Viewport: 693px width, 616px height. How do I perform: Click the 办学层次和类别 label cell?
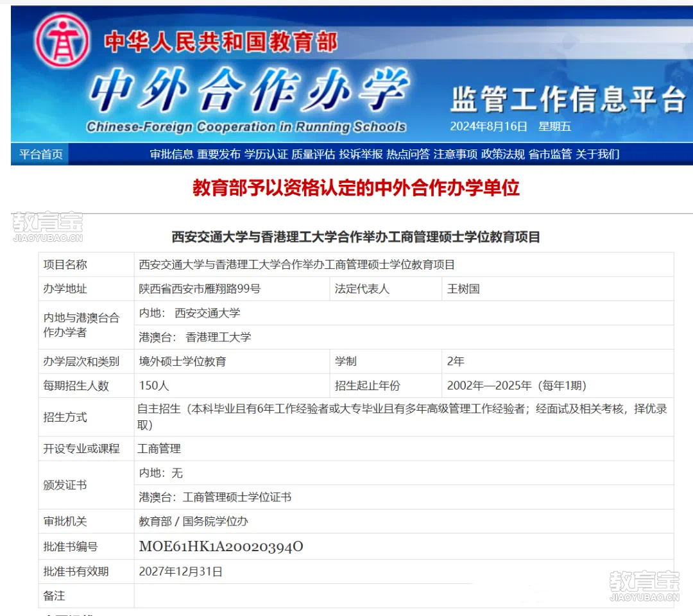click(x=86, y=361)
